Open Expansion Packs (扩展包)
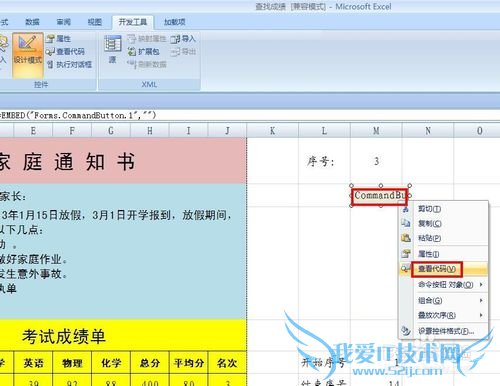 click(144, 51)
